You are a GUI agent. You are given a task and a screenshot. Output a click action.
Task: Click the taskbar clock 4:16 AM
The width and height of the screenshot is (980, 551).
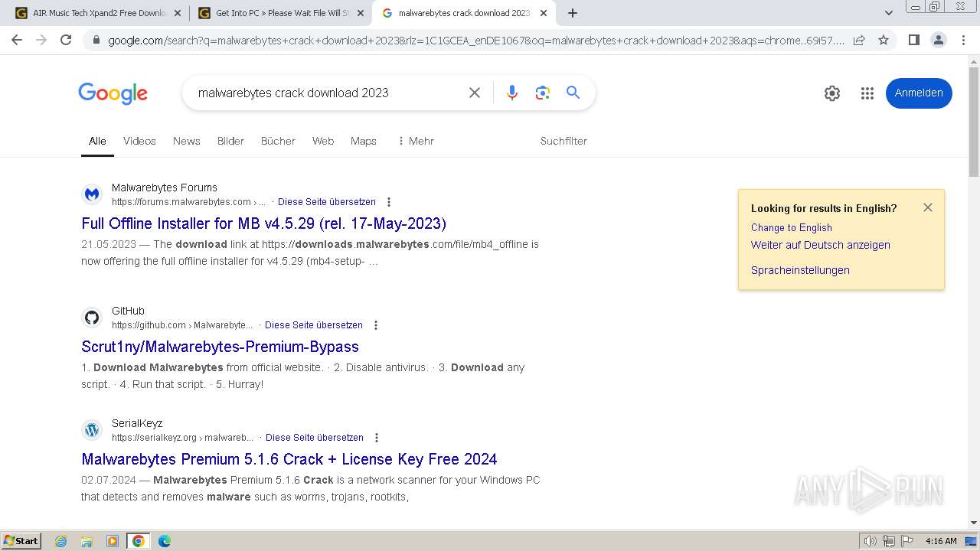click(x=941, y=541)
